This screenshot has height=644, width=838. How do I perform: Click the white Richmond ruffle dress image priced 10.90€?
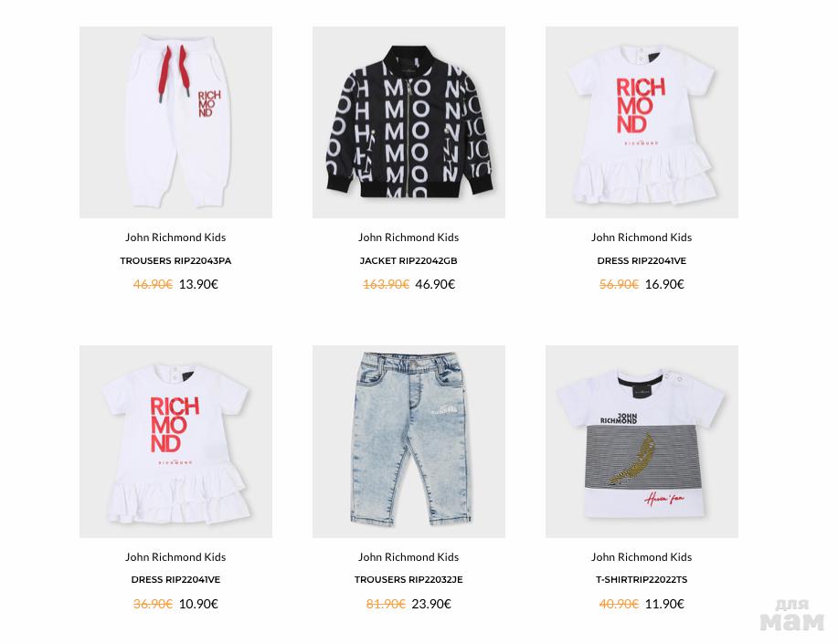(175, 441)
